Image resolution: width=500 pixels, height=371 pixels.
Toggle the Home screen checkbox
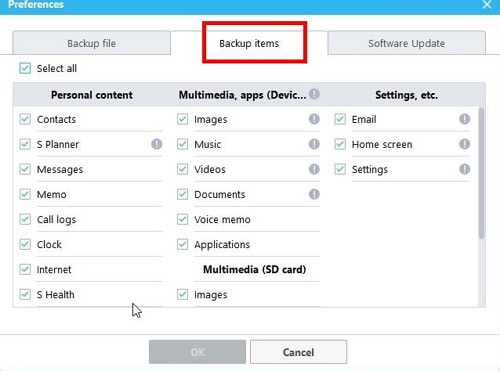coord(340,144)
